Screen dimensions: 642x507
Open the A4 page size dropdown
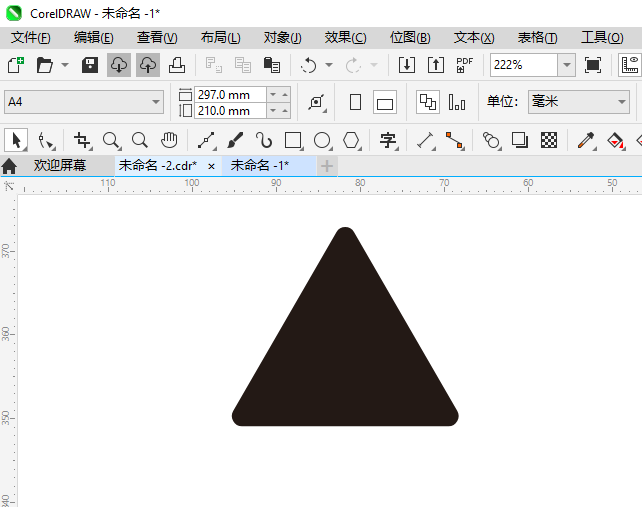(84, 102)
